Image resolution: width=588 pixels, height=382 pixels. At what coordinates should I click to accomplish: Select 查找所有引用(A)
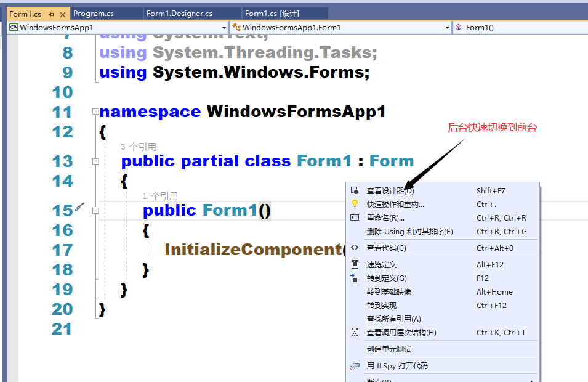[x=443, y=319]
